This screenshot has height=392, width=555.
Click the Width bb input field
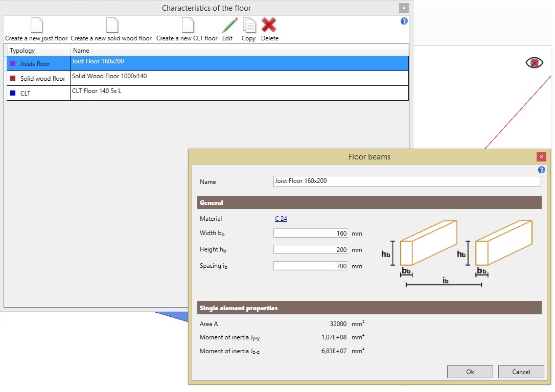pyautogui.click(x=310, y=234)
